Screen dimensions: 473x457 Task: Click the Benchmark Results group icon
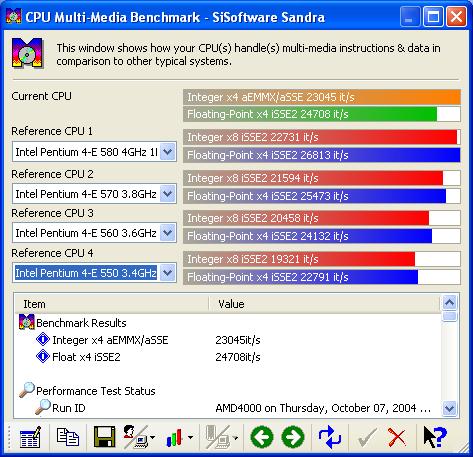coord(27,322)
